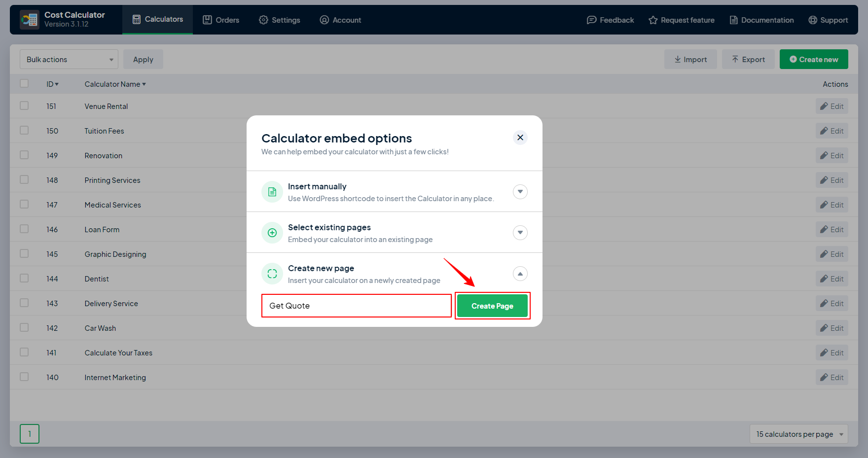Image resolution: width=868 pixels, height=458 pixels.
Task: Expand the Select existing pages section
Action: [x=520, y=233]
